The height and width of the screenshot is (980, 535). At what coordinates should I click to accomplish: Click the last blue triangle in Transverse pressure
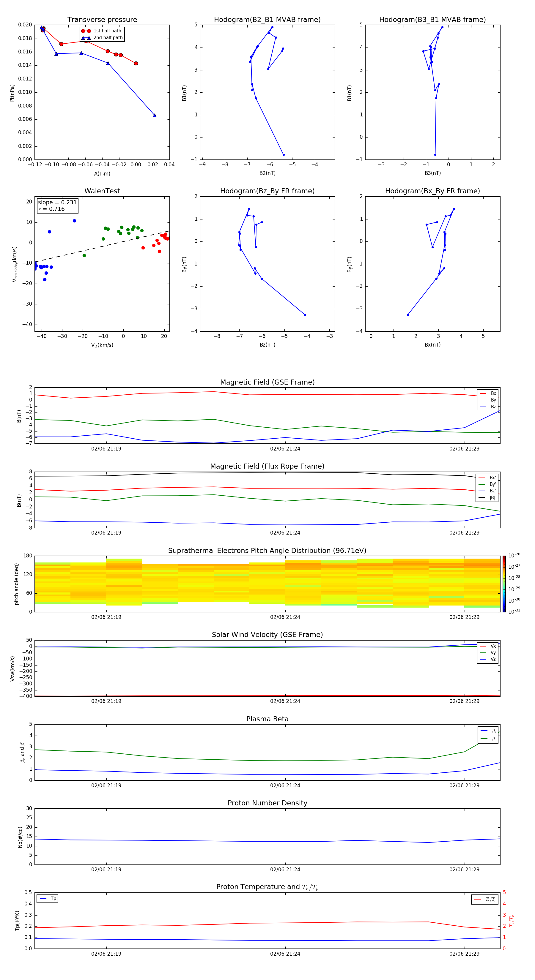[155, 115]
